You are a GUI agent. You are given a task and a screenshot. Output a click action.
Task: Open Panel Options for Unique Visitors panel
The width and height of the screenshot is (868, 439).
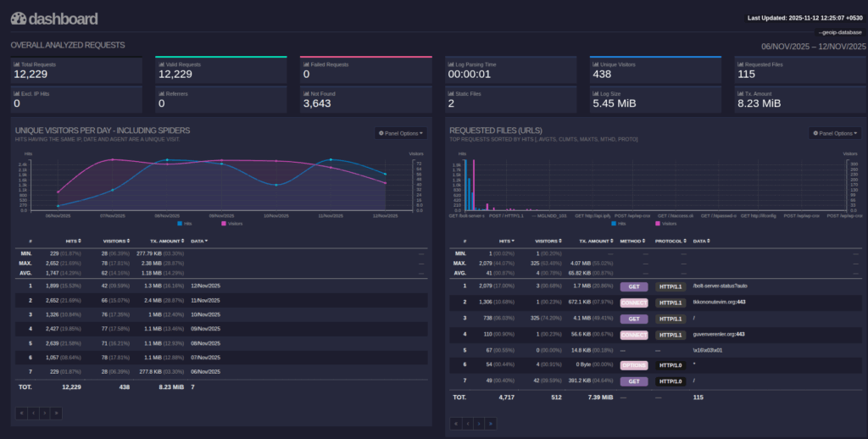click(x=400, y=133)
